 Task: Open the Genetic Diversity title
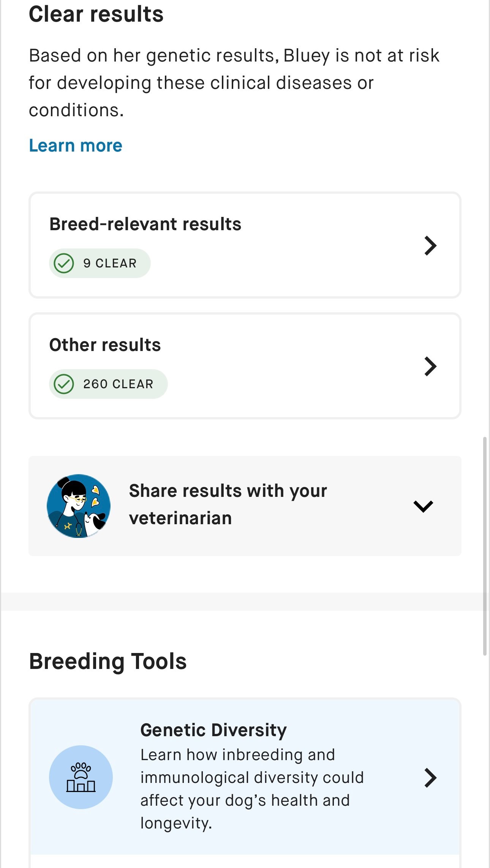pyautogui.click(x=213, y=730)
